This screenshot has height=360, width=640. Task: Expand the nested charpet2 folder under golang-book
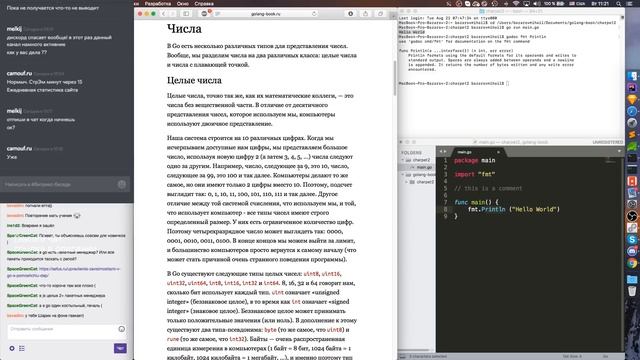tap(407, 182)
